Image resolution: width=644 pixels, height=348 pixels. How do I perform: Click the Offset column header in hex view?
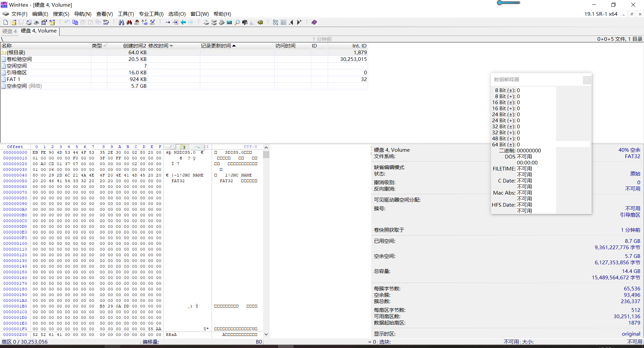15,147
